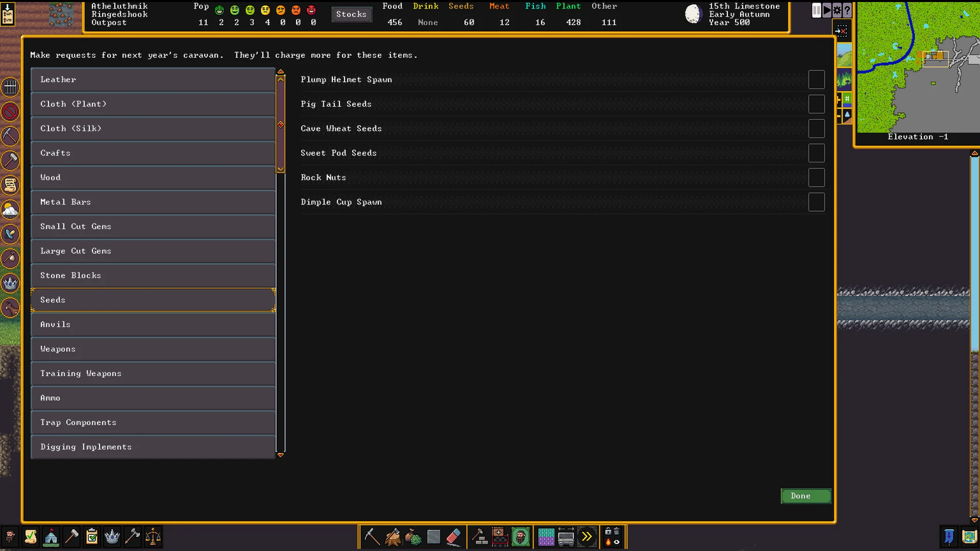Open the objects battle-axe icon
This screenshot has height=551, width=980.
coord(133,537)
